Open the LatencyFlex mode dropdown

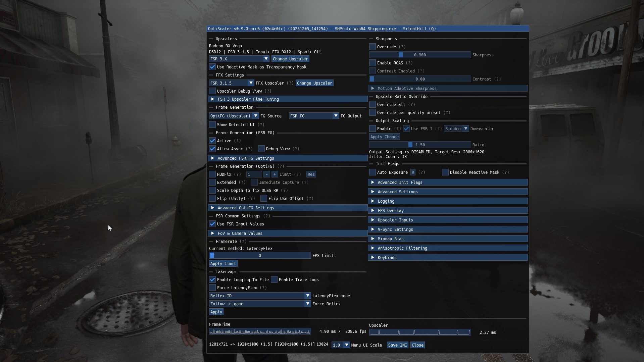260,296
